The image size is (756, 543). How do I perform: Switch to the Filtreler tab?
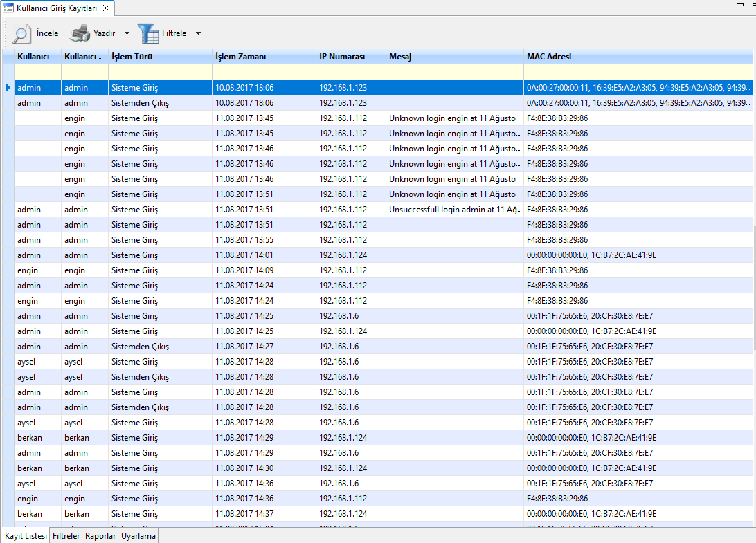click(66, 536)
